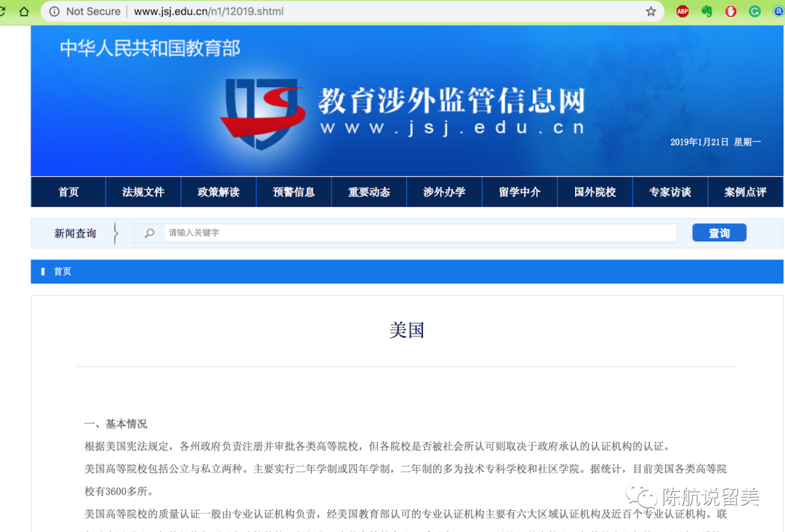Open the Evernote extension icon

706,12
